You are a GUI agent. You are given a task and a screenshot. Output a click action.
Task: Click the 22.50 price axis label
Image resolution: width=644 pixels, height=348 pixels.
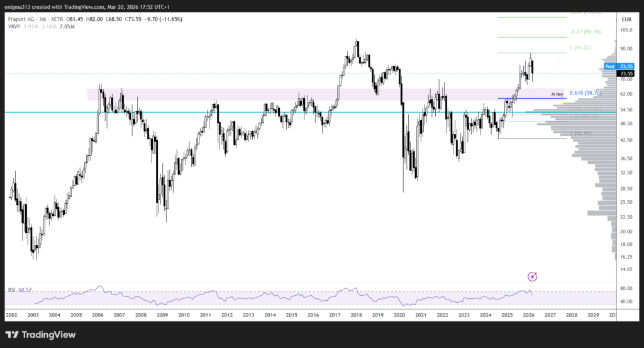pos(626,217)
